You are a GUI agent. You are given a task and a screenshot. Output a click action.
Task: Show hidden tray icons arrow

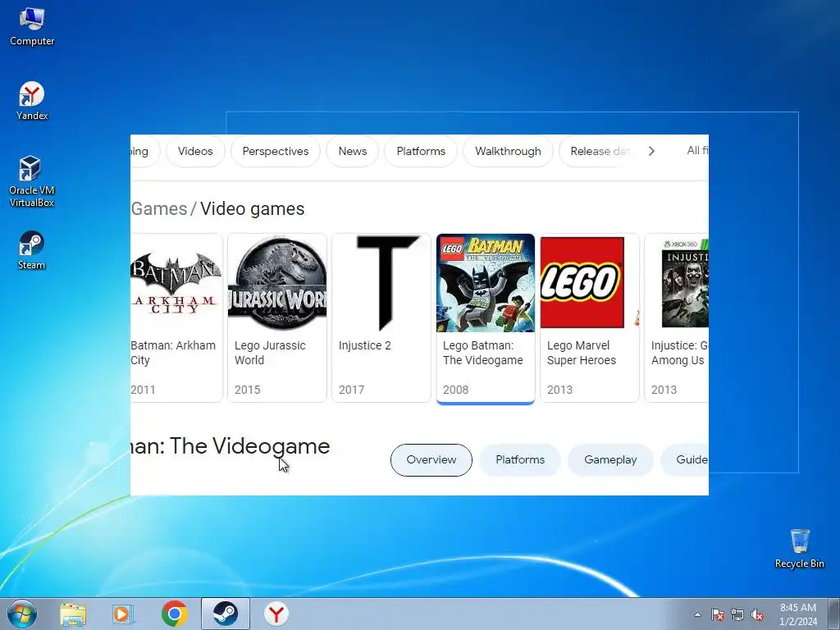pyautogui.click(x=697, y=614)
